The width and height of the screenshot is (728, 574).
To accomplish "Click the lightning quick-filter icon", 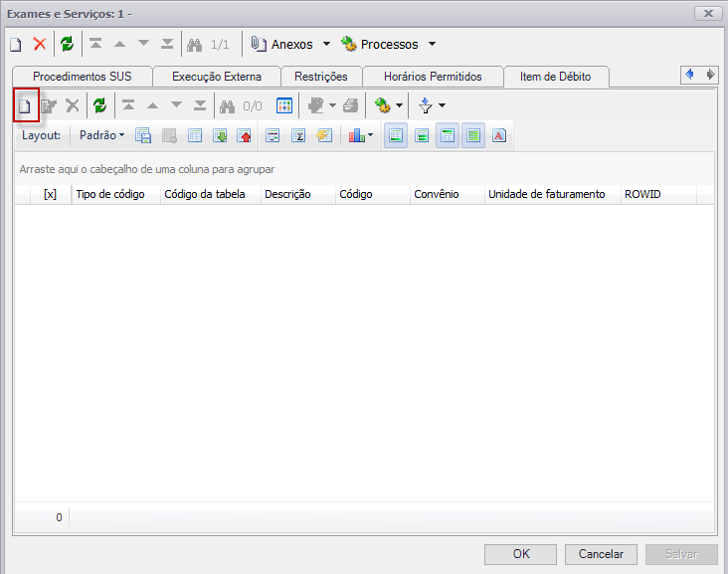I will (x=324, y=135).
